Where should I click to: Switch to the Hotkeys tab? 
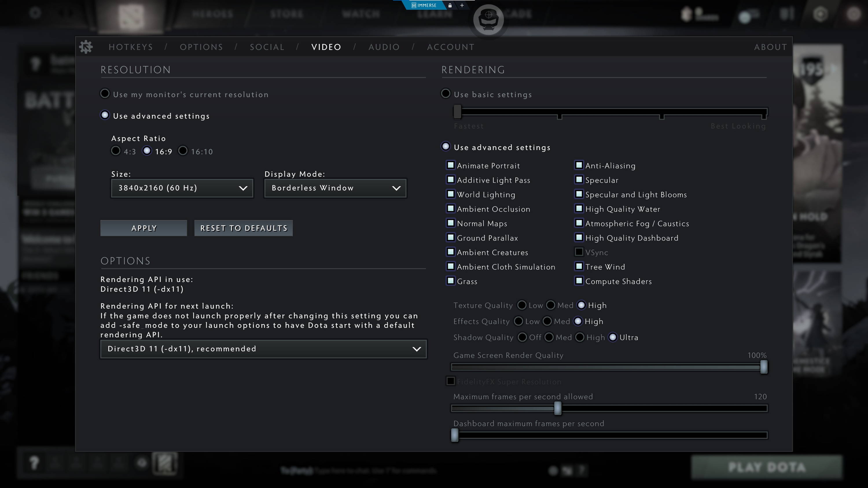[x=131, y=47]
